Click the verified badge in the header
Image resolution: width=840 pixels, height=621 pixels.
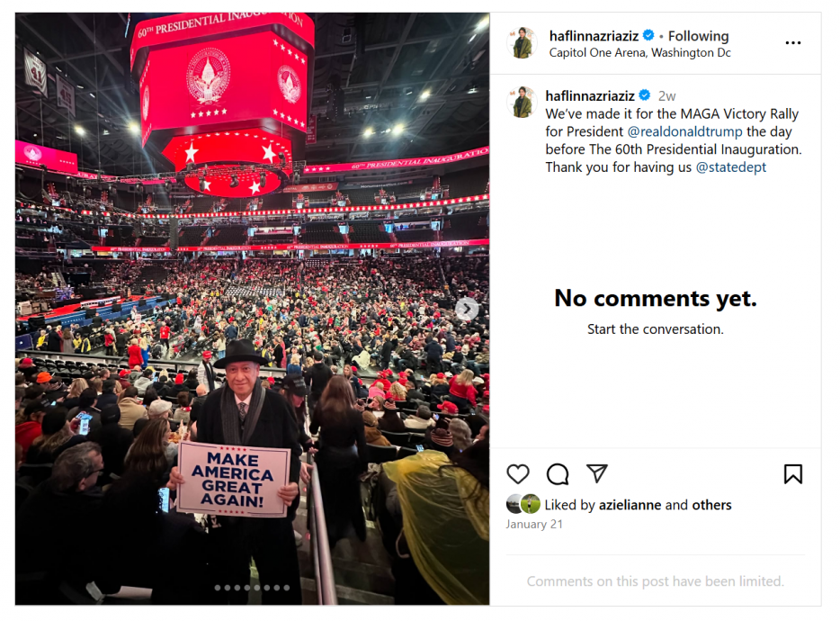coord(648,36)
